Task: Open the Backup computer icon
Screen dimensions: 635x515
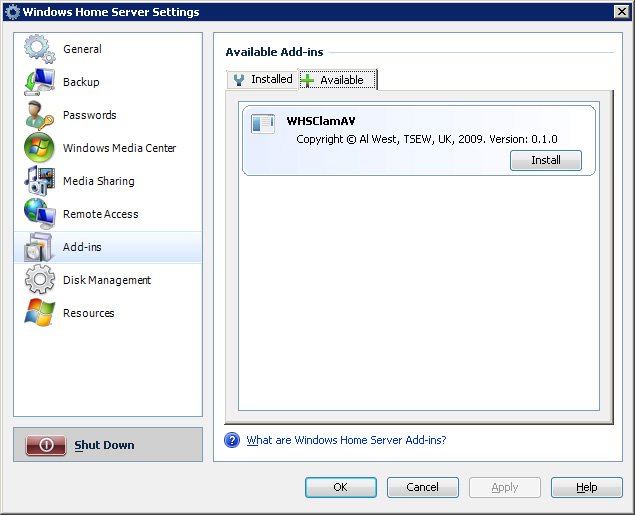Action: 39,82
